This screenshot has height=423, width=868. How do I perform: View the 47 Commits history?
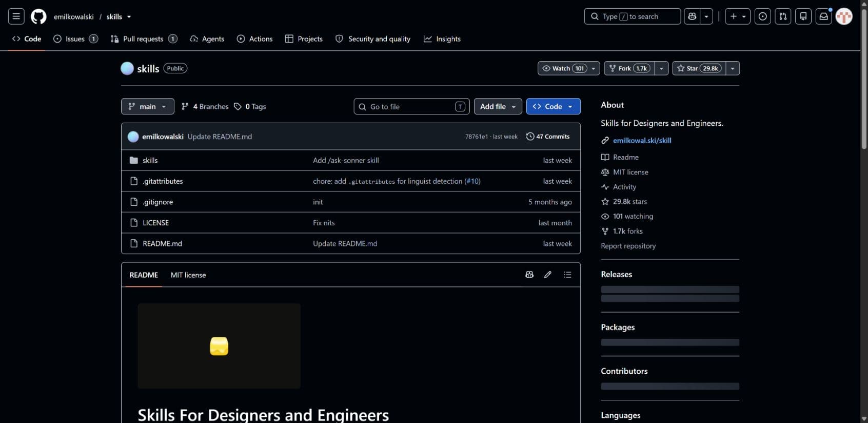coord(548,137)
